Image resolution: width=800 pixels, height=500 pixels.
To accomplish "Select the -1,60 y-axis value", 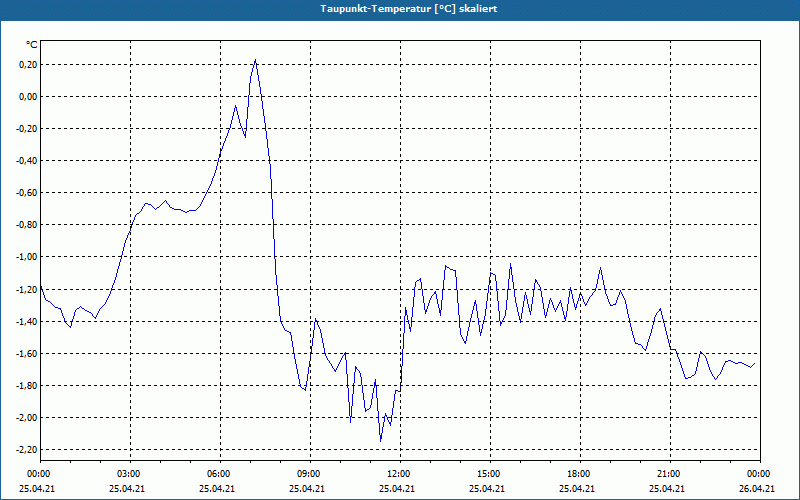I will click(x=27, y=354).
